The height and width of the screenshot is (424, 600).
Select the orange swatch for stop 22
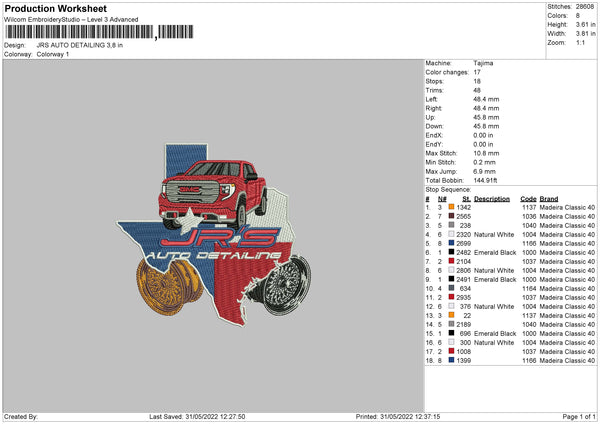coord(453,315)
